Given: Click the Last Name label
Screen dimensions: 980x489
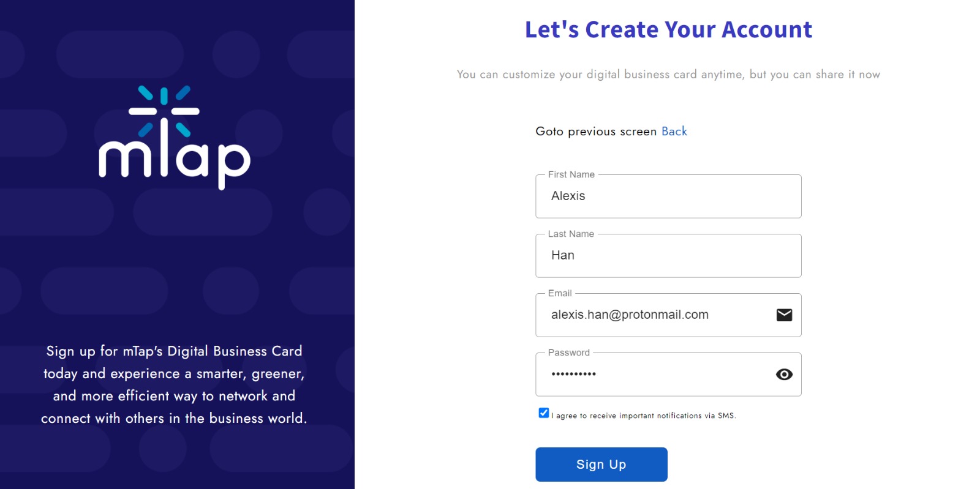Looking at the screenshot, I should 571,234.
